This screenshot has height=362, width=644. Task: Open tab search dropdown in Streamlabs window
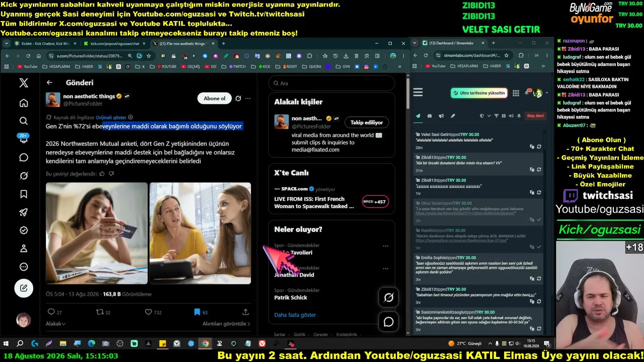click(415, 43)
